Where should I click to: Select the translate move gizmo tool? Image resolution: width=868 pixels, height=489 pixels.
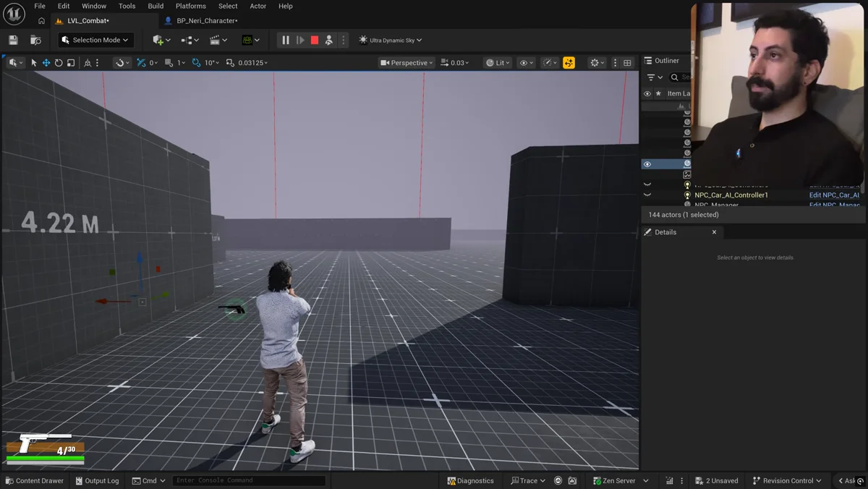pos(46,63)
